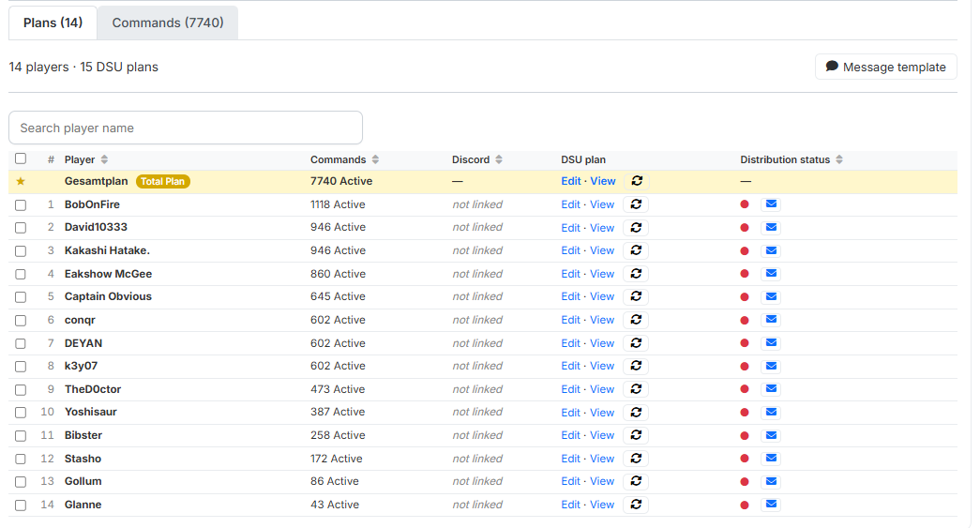View the plan for conqr
The width and height of the screenshot is (980, 528).
coord(602,320)
